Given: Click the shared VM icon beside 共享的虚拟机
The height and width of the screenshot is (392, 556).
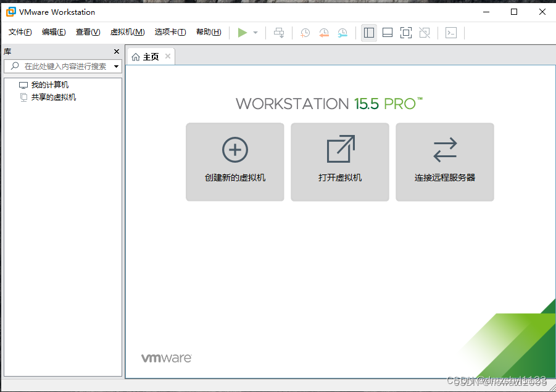Looking at the screenshot, I should point(23,97).
